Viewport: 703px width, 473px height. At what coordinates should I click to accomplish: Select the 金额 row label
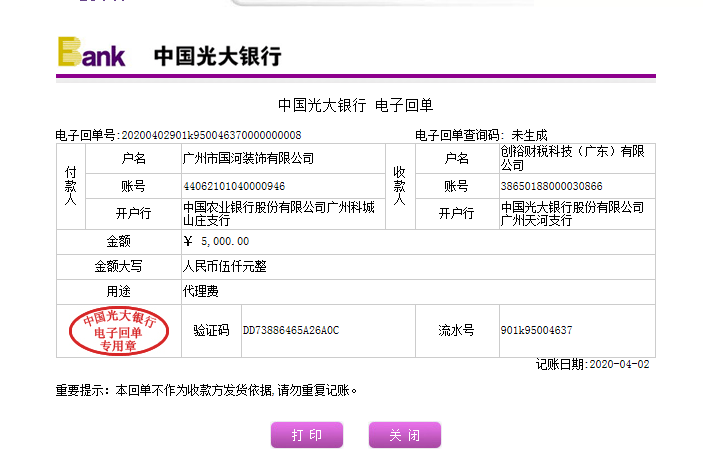pyautogui.click(x=118, y=241)
